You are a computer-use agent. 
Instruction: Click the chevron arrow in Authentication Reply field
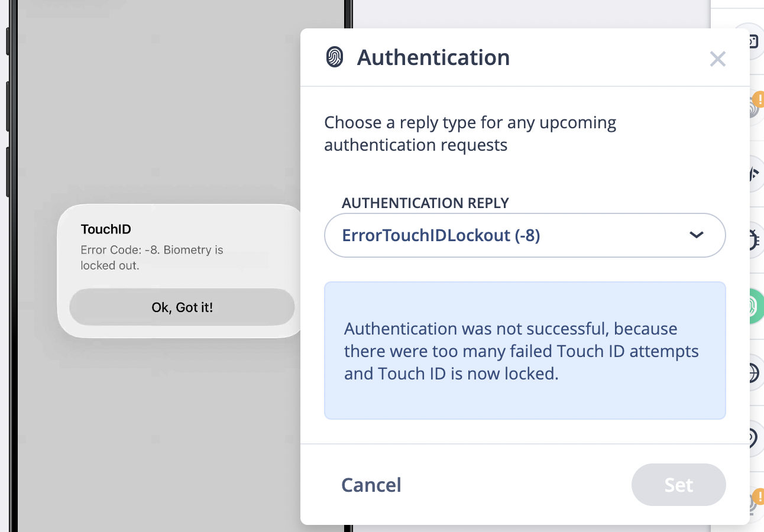(x=696, y=235)
